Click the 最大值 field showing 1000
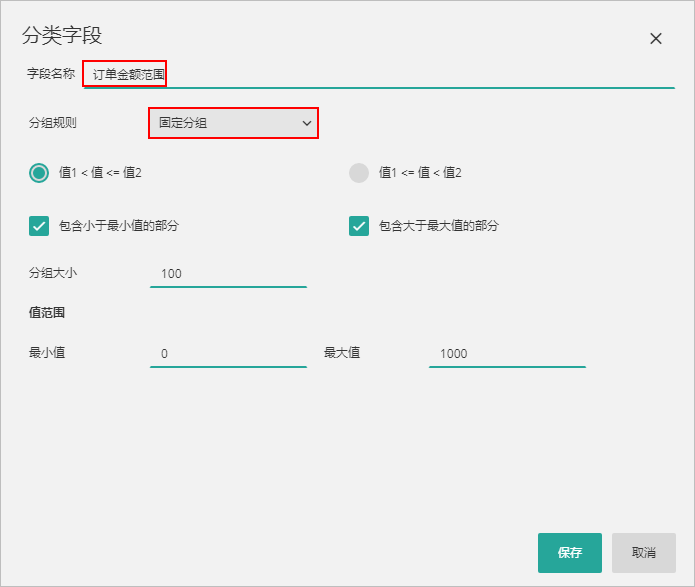Screen dimensions: 695x587 point(507,354)
